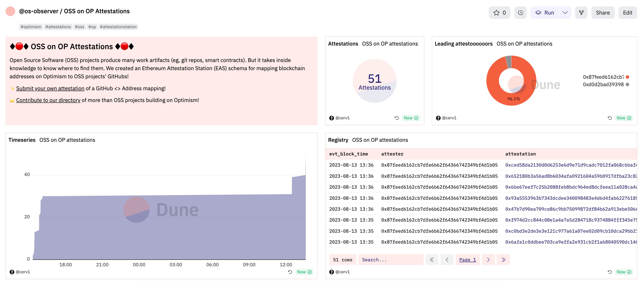The height and width of the screenshot is (287, 644).
Task: Open the os-observer profile avatar
Action: tap(10, 11)
